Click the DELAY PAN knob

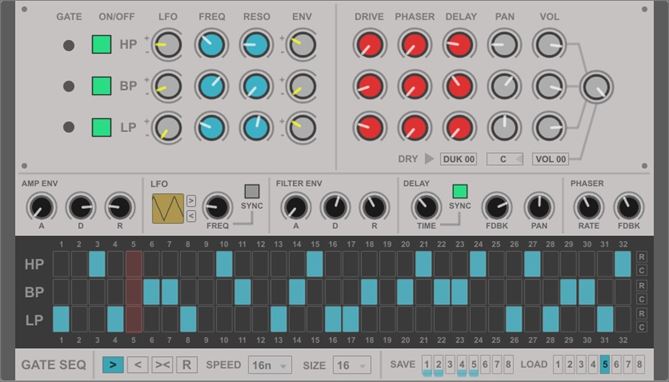(539, 207)
